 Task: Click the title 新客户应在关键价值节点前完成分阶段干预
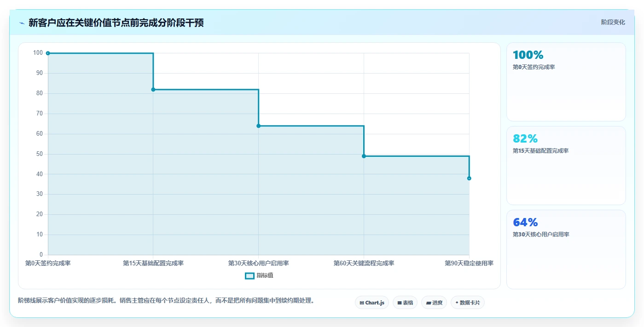[116, 23]
